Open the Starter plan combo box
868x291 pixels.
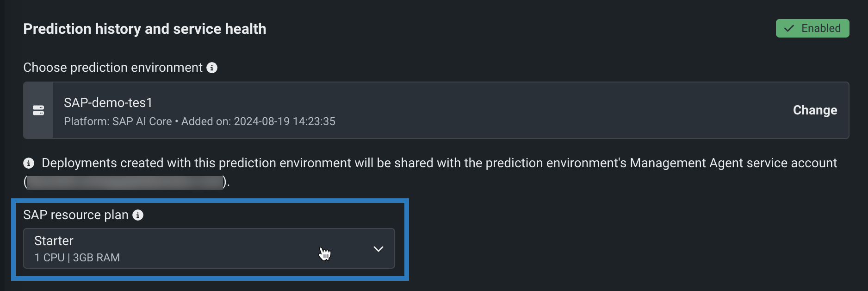click(209, 248)
